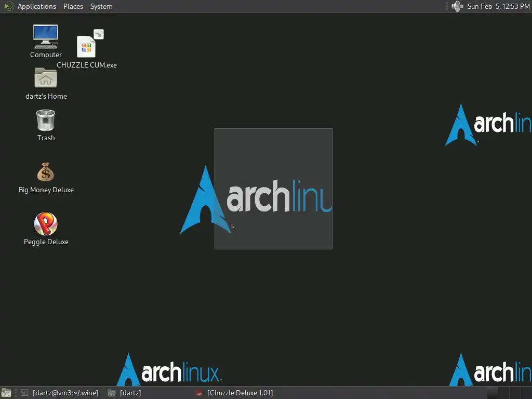
Task: Click the volume speaker icon
Action: [457, 6]
